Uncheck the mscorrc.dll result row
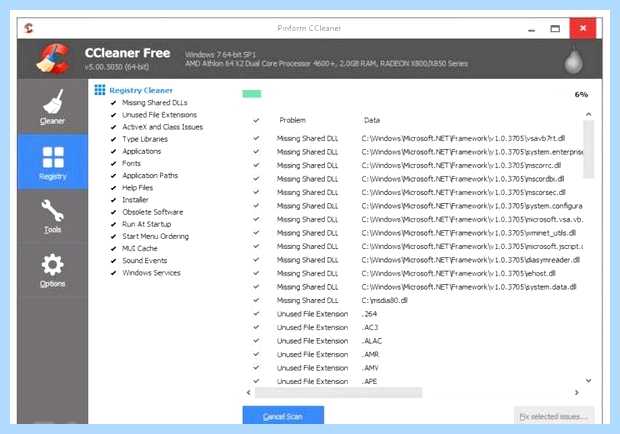Viewport: 620px width, 434px height. coord(256,165)
